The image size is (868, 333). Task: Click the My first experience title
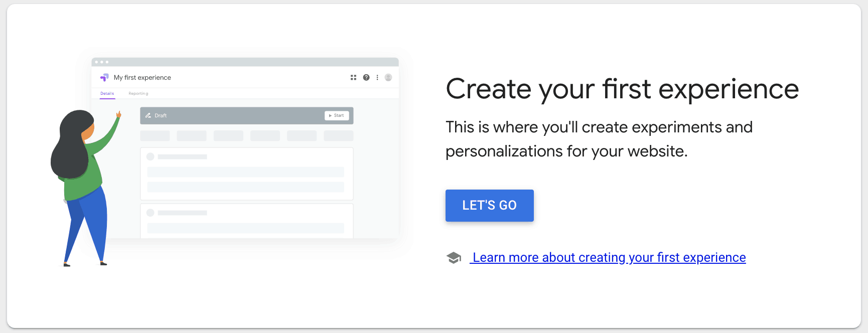[142, 78]
